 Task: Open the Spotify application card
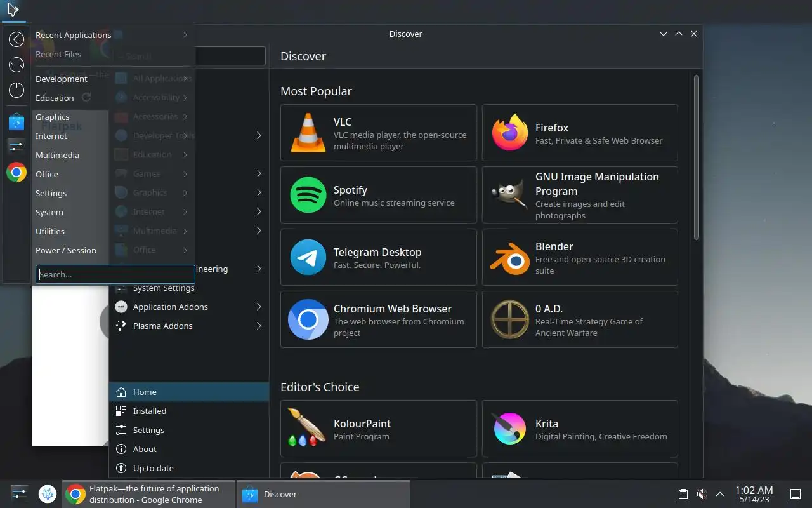pos(379,195)
